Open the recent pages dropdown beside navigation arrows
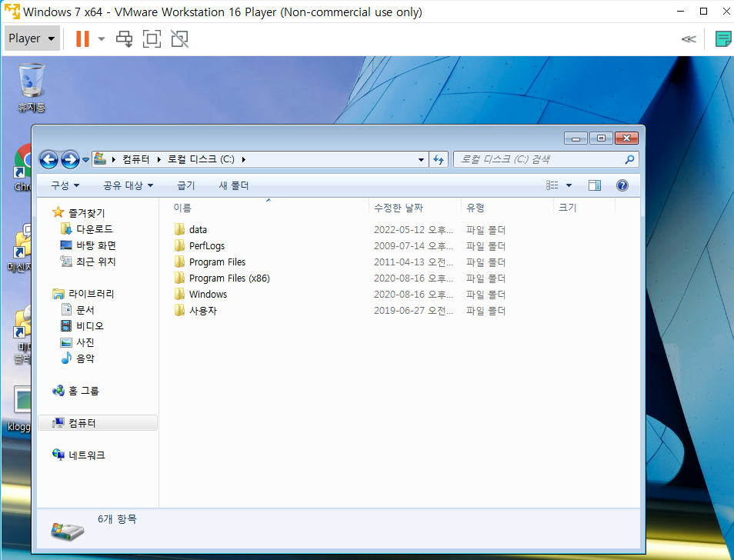 click(85, 159)
